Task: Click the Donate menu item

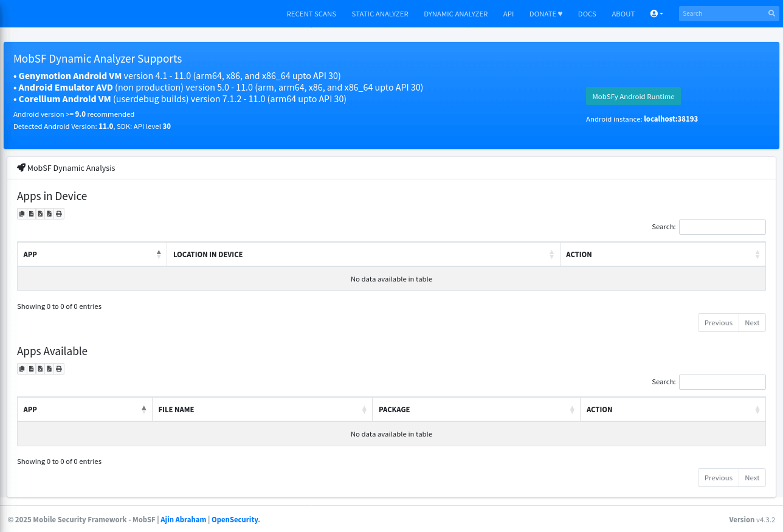Action: (546, 14)
